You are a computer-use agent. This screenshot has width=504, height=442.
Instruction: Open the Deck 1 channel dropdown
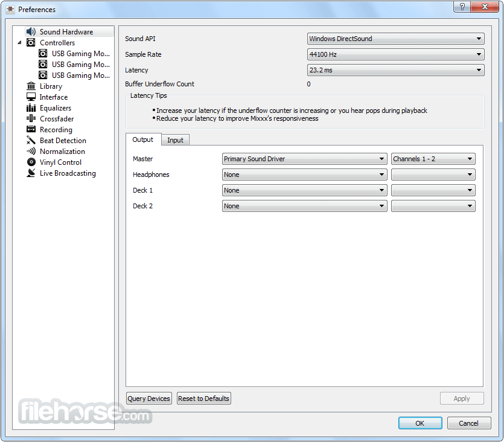(x=433, y=190)
